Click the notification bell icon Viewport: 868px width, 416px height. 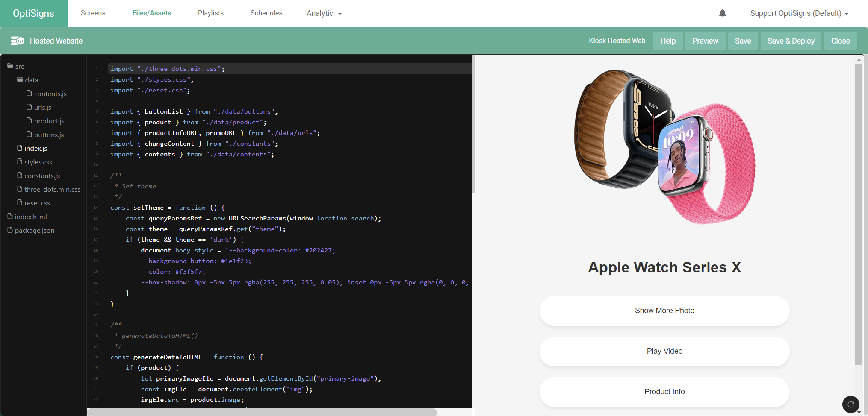tap(722, 13)
